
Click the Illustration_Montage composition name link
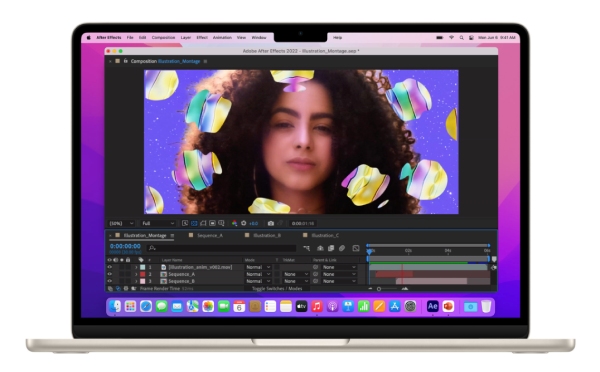[179, 61]
